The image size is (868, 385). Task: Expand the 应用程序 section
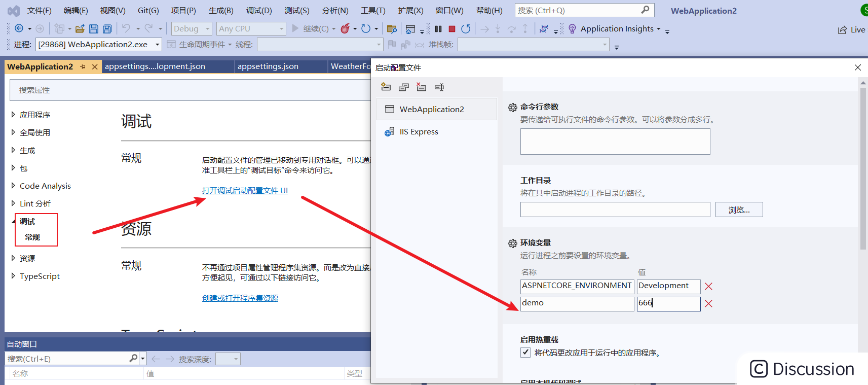pyautogui.click(x=13, y=115)
